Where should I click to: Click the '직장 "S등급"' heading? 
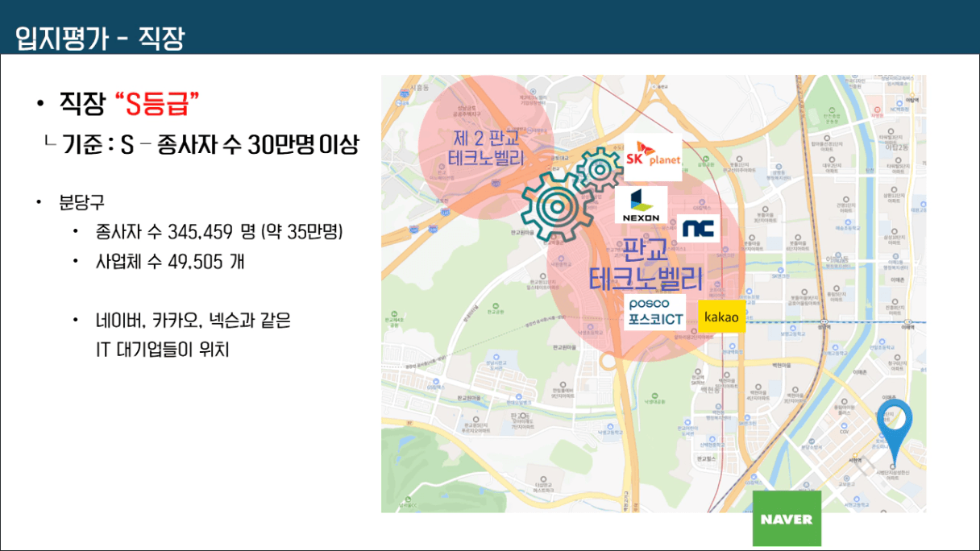129,102
